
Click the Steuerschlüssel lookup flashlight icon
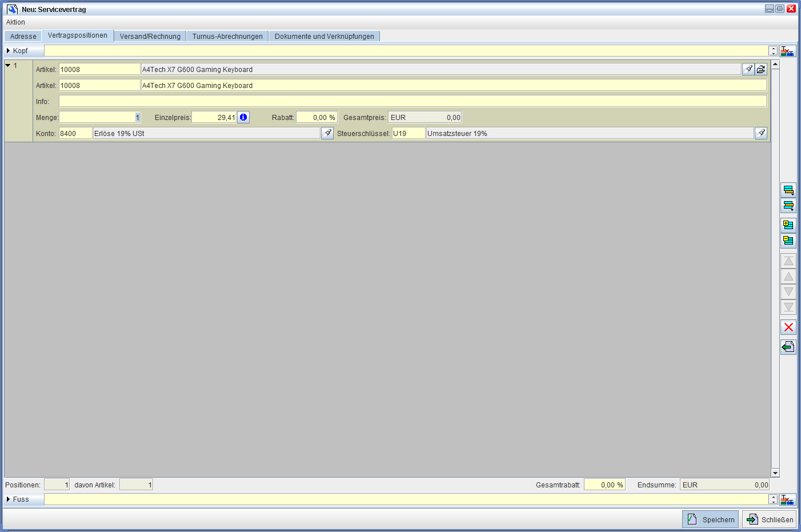(x=761, y=133)
